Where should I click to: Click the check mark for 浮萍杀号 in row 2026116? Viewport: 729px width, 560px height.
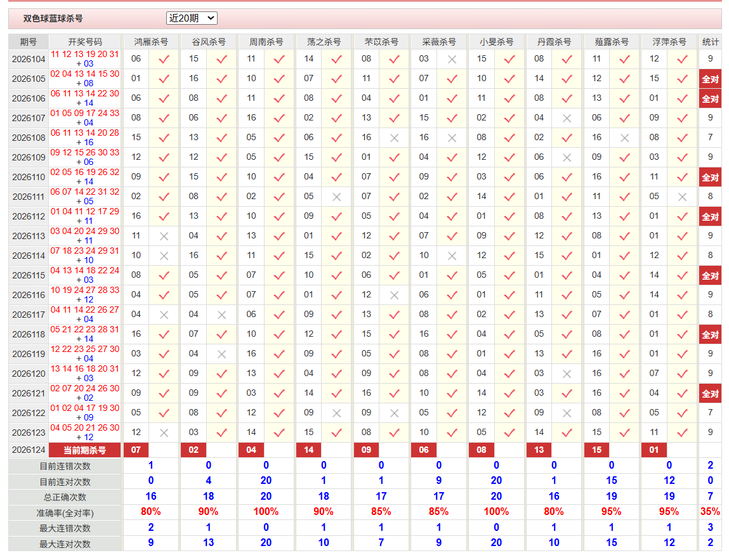pos(682,296)
